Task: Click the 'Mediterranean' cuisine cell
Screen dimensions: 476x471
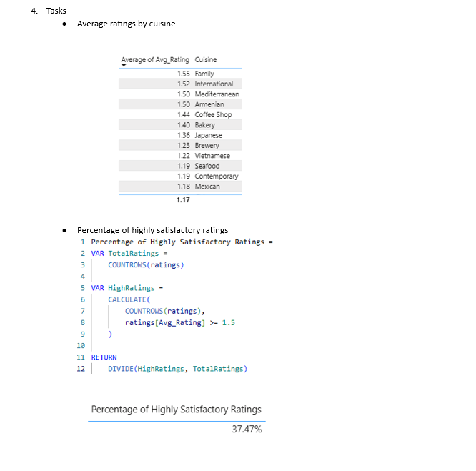Action: [217, 94]
